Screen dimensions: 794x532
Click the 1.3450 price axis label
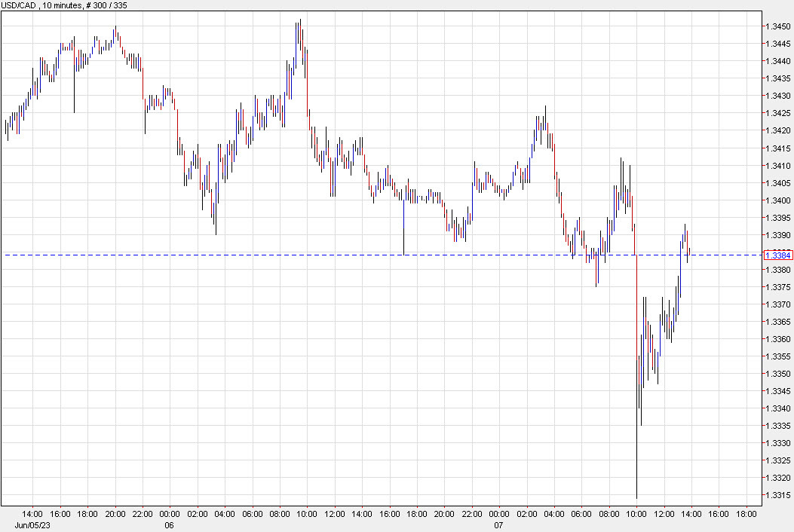(777, 26)
